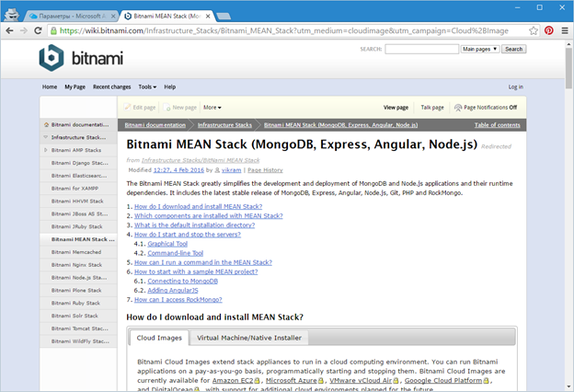The height and width of the screenshot is (392, 574).
Task: Open Bitnami documentation breadcrumb link
Action: pyautogui.click(x=155, y=125)
